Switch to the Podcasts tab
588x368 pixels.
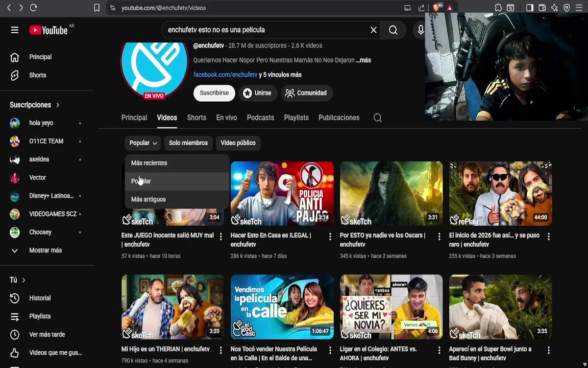tap(260, 118)
